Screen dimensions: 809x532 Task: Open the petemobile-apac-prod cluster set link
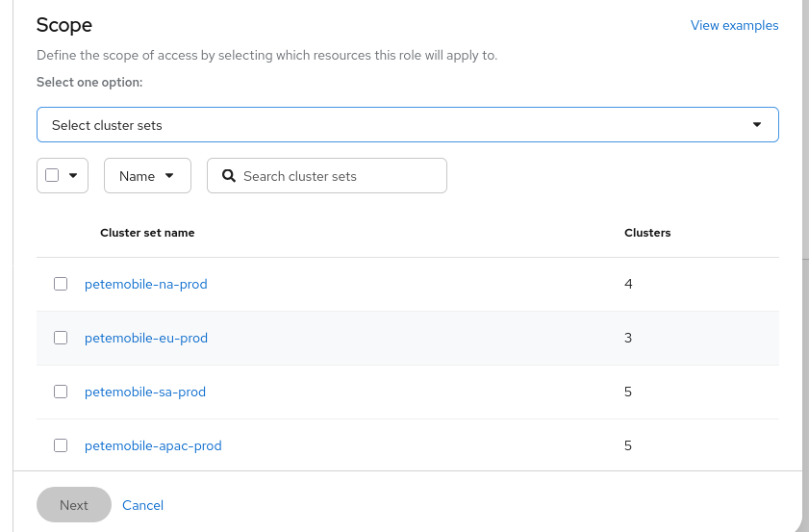point(153,445)
